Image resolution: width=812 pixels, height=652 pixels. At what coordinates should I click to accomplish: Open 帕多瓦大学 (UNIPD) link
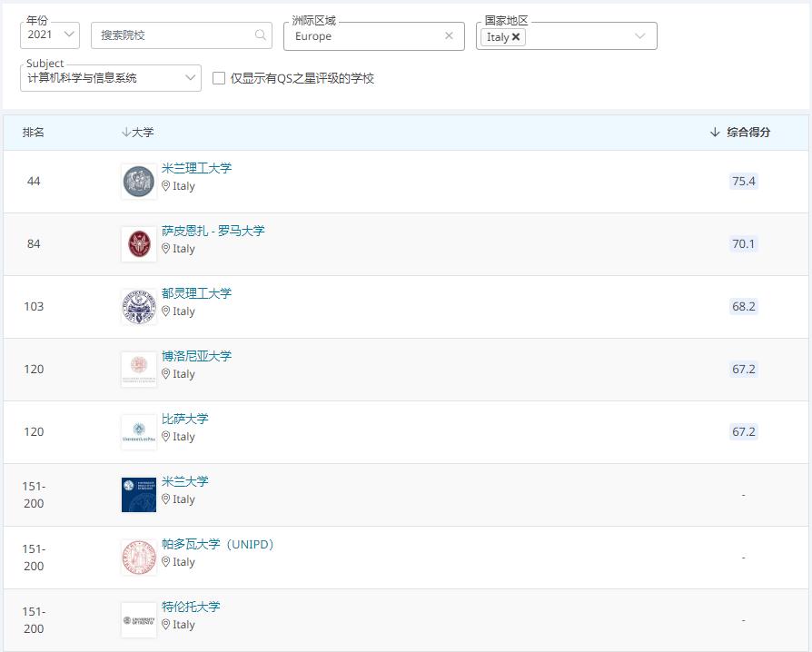pyautogui.click(x=217, y=544)
